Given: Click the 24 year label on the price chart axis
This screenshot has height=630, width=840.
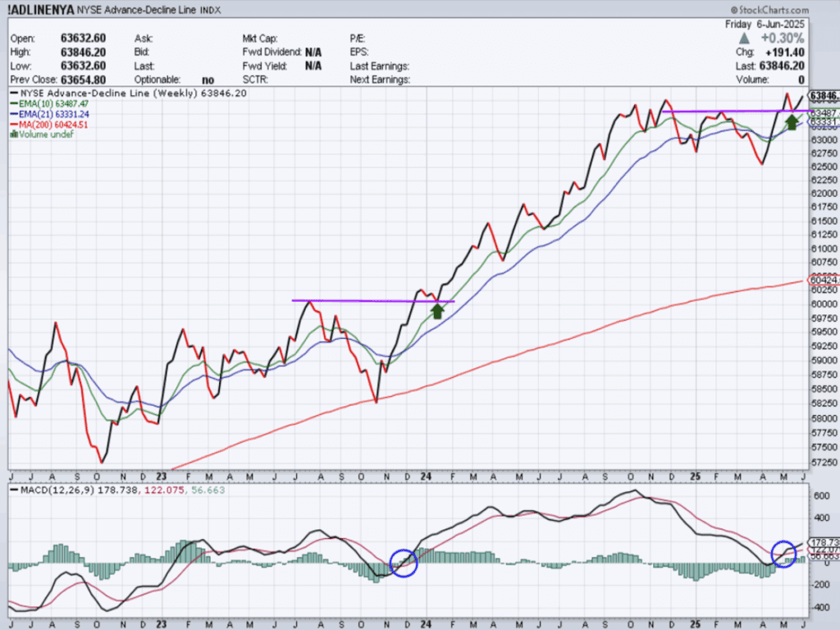Looking at the screenshot, I should click(x=429, y=476).
